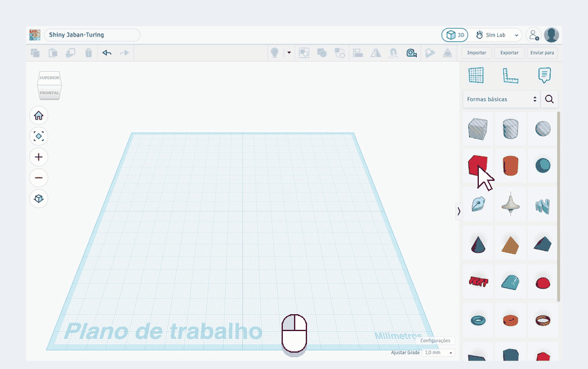Select the Notes speech bubble icon
The image size is (588, 369).
click(544, 75)
